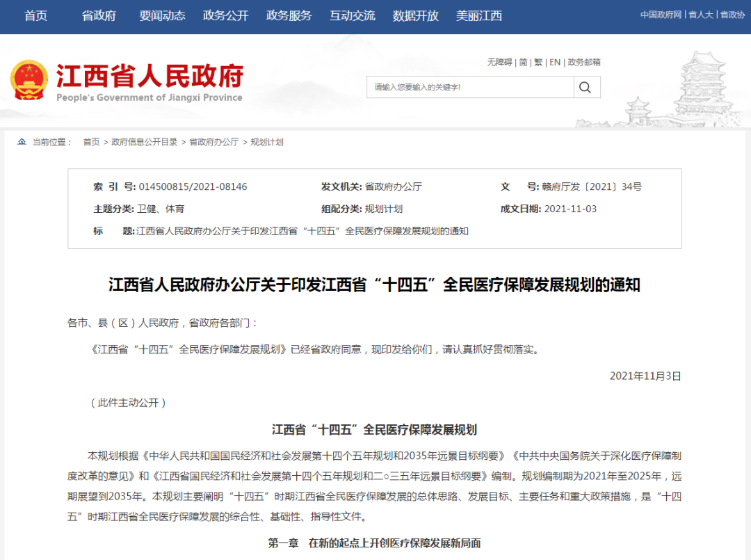Go to 要闻动态 section
This screenshot has width=751, height=560.
tap(162, 16)
